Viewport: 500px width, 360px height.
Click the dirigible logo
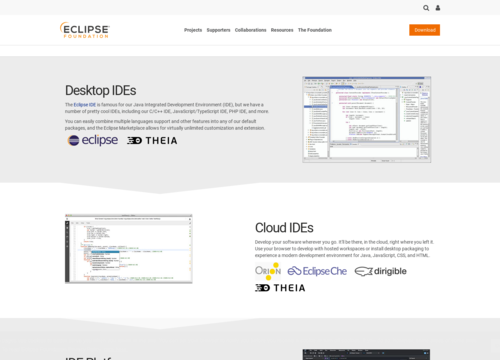coord(381,271)
